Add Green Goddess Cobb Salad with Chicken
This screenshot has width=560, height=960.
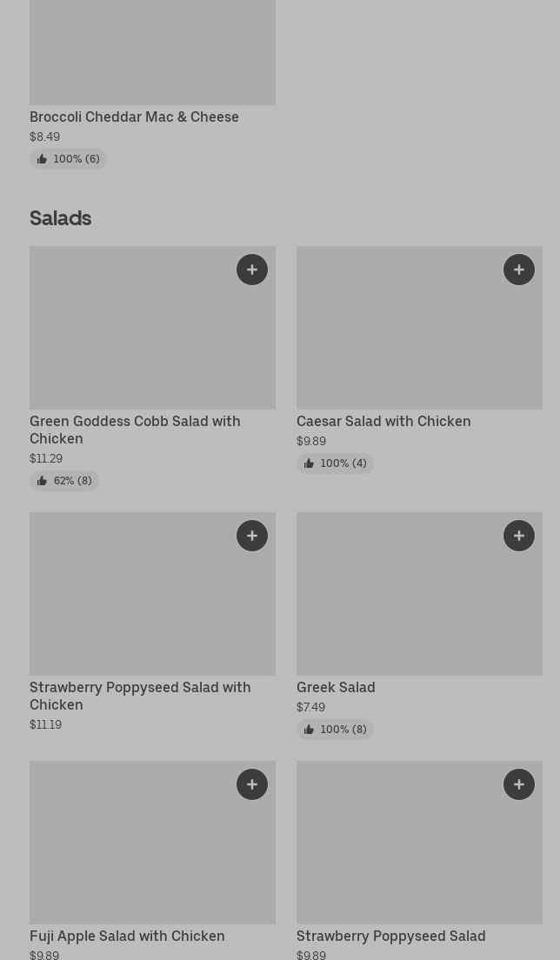pos(252,270)
